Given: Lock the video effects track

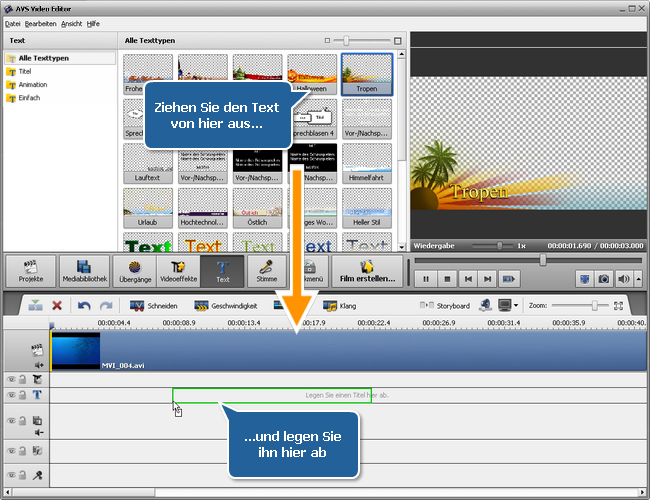Looking at the screenshot, I should 23,379.
